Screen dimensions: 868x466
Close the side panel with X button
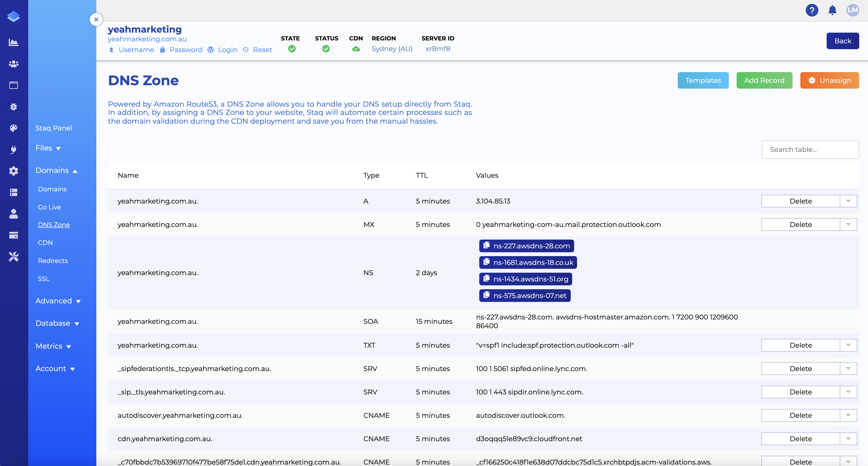pos(96,19)
